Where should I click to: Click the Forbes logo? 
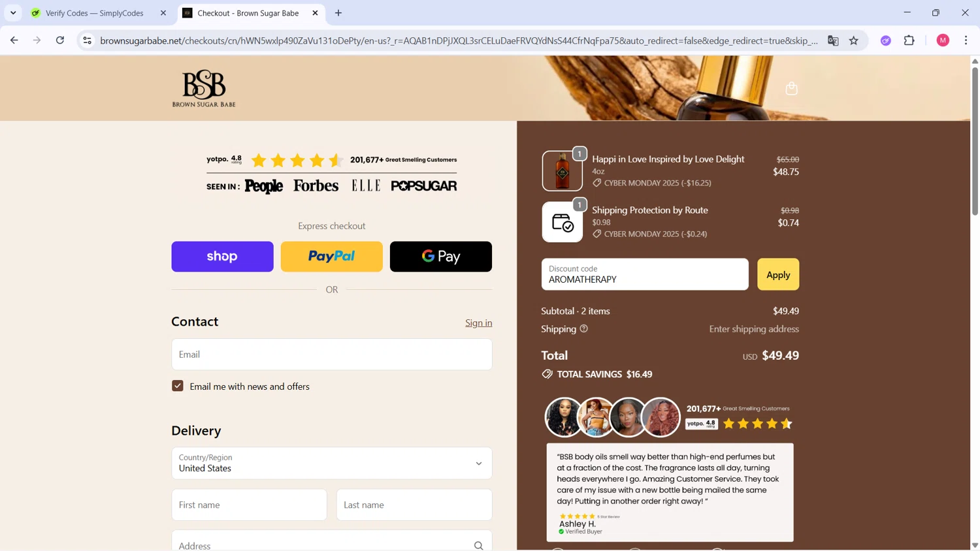316,186
